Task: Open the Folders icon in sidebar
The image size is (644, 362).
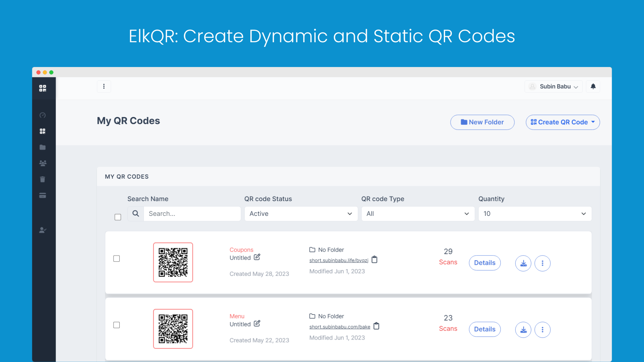Action: [x=43, y=147]
